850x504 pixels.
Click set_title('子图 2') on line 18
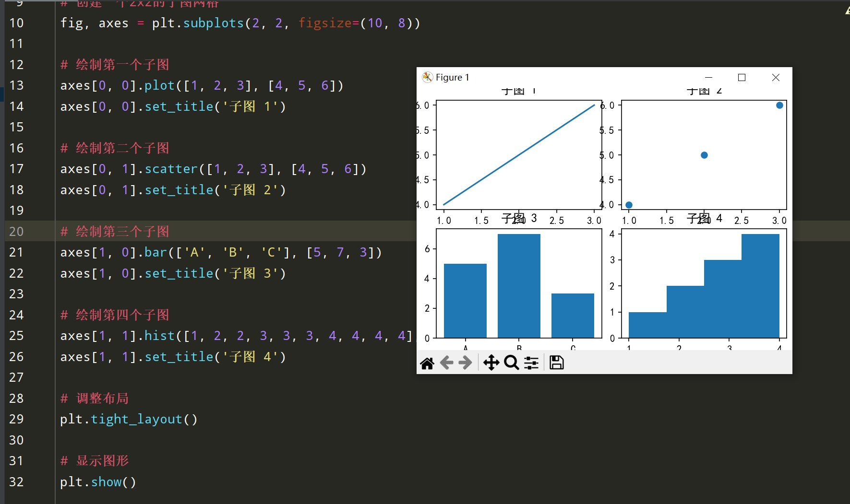tap(215, 190)
